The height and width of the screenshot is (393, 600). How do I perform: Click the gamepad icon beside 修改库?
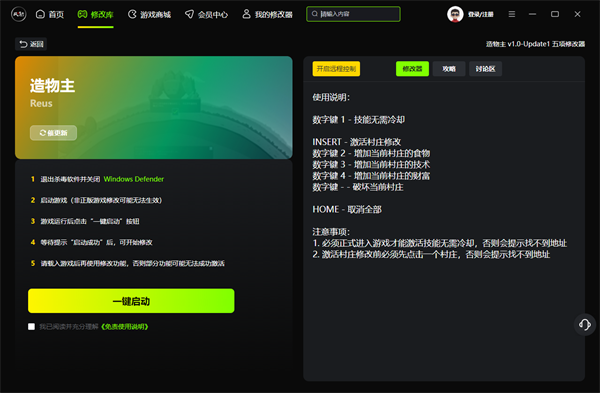point(82,14)
